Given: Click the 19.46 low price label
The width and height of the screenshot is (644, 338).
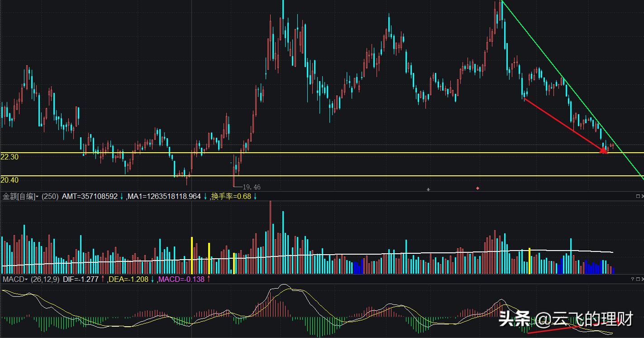Looking at the screenshot, I should click(252, 187).
